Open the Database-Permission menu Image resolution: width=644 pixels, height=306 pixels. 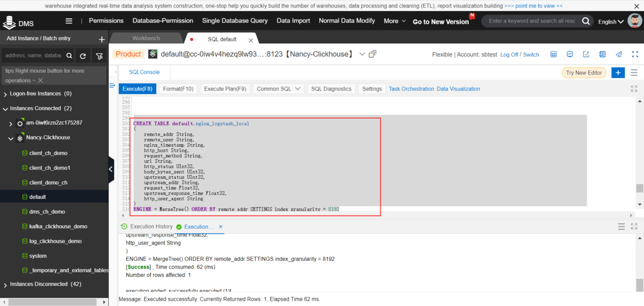point(163,21)
